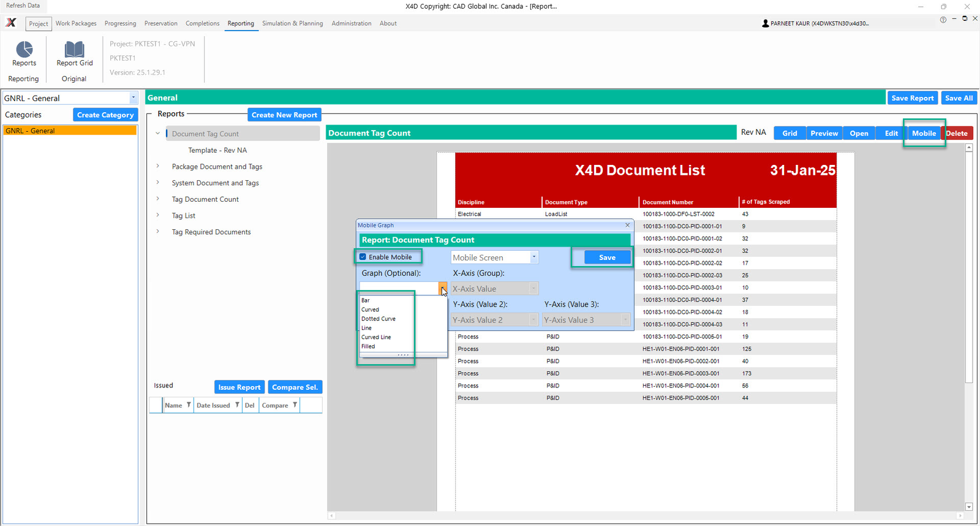Click the Save Report button
This screenshot has height=526, width=980.
click(x=913, y=98)
